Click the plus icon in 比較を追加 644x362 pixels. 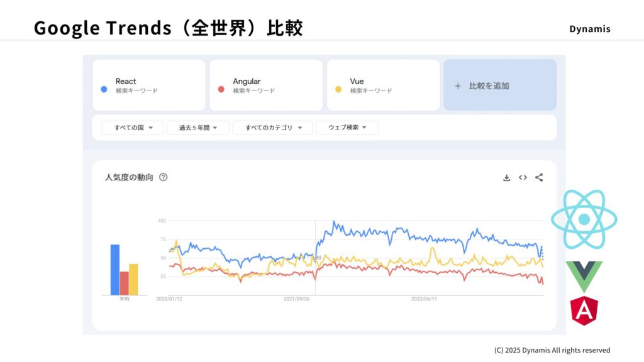pyautogui.click(x=458, y=86)
